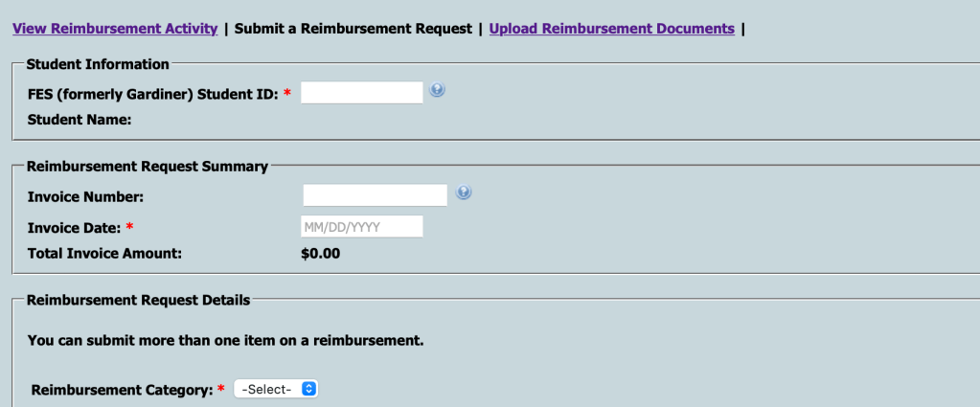980x407 pixels.
Task: Open the View Reimbursement Activity link
Action: (115, 29)
